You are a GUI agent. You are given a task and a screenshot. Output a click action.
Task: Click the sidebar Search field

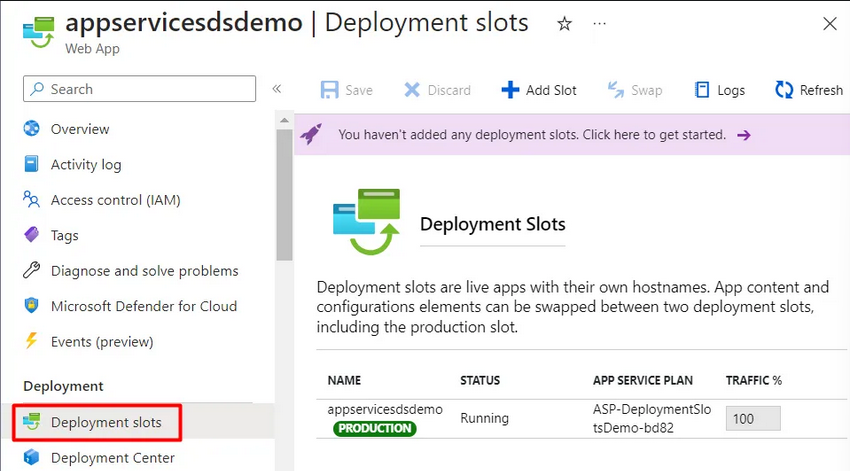(x=139, y=89)
